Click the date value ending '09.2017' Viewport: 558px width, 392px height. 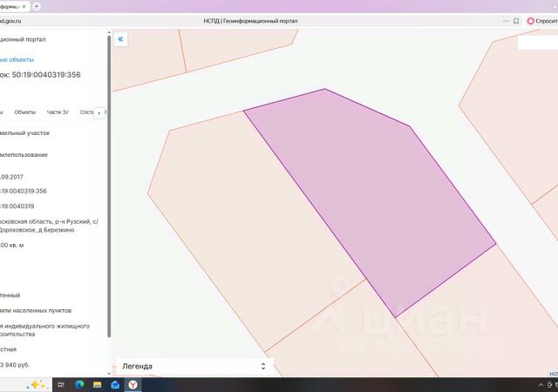pyautogui.click(x=11, y=177)
